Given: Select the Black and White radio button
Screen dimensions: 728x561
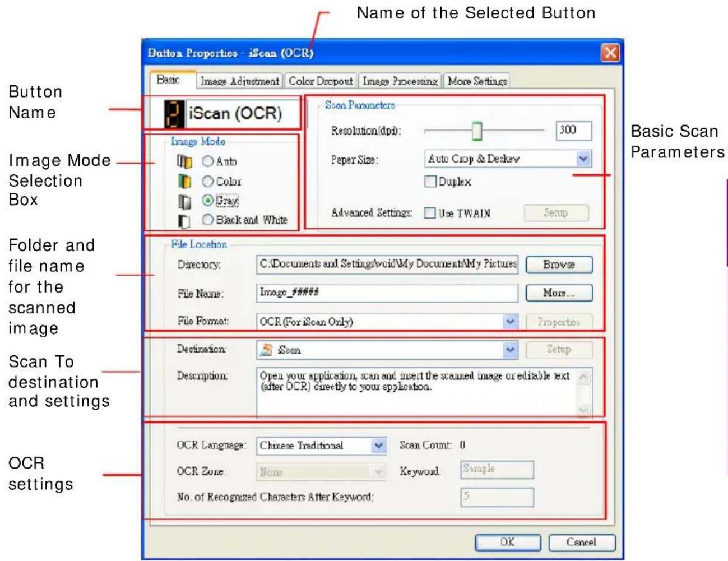Looking at the screenshot, I should coord(208,220).
